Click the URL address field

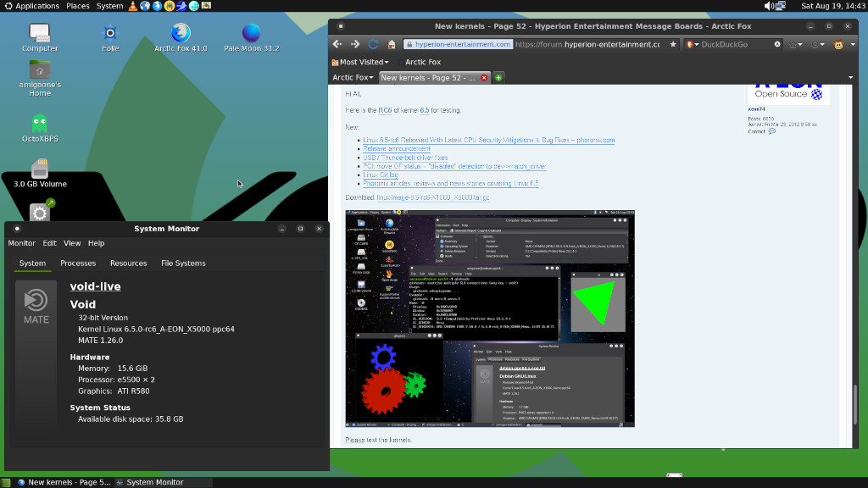588,44
